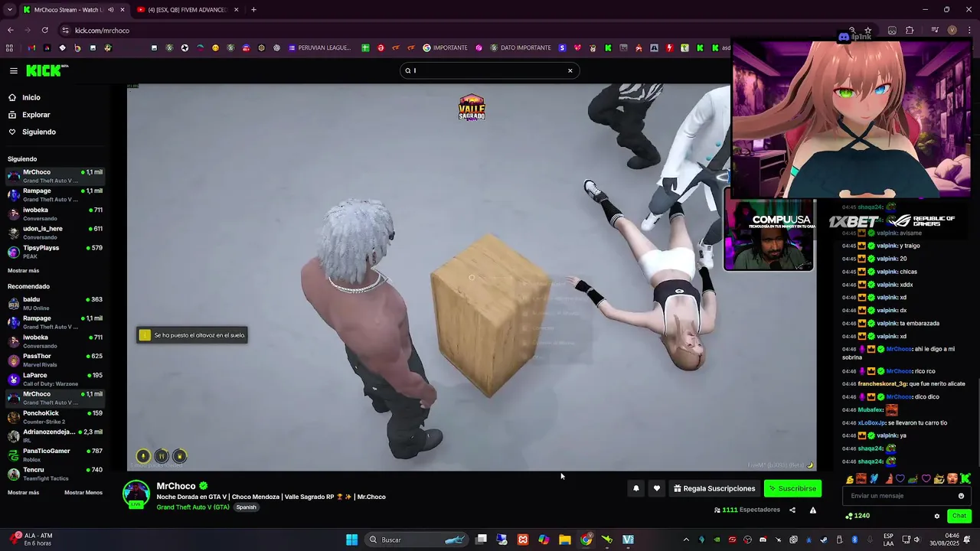The width and height of the screenshot is (980, 551).
Task: Open Inicio in the sidebar
Action: click(x=31, y=97)
